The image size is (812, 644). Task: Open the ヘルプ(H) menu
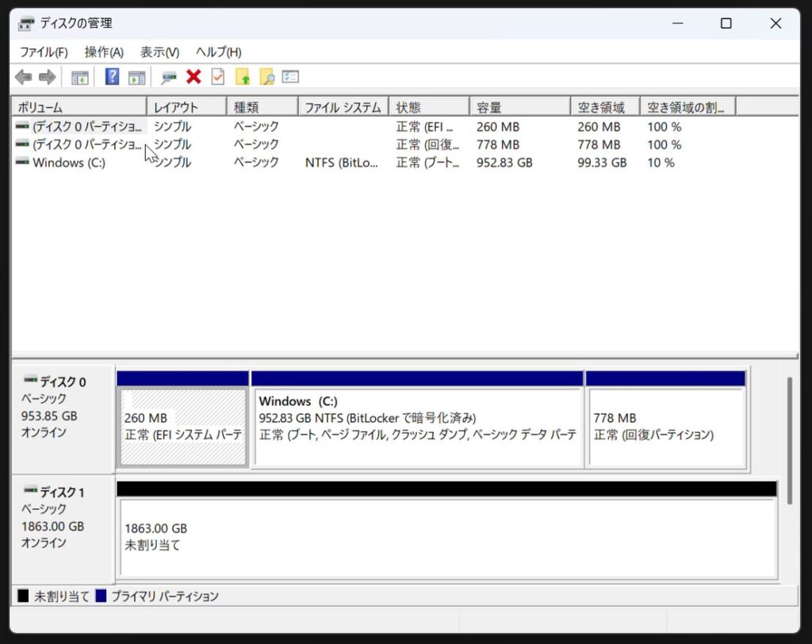pos(218,52)
